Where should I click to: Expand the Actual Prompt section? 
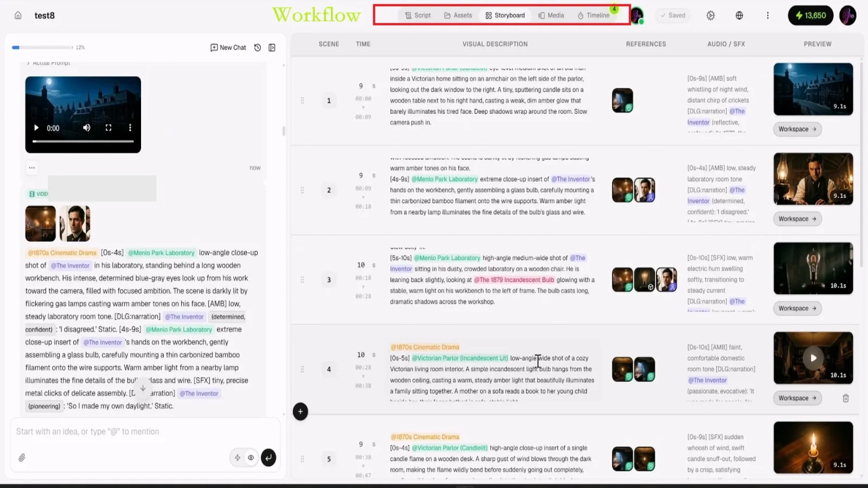pos(49,63)
